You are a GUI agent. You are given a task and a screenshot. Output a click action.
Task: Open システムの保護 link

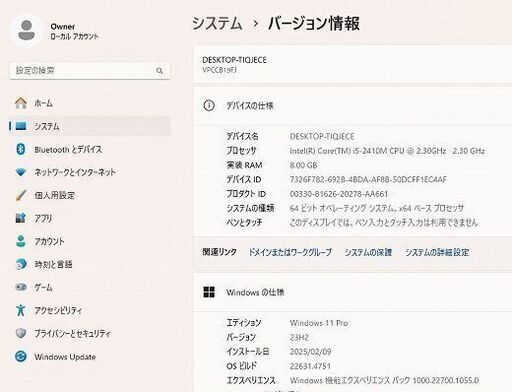click(x=368, y=252)
